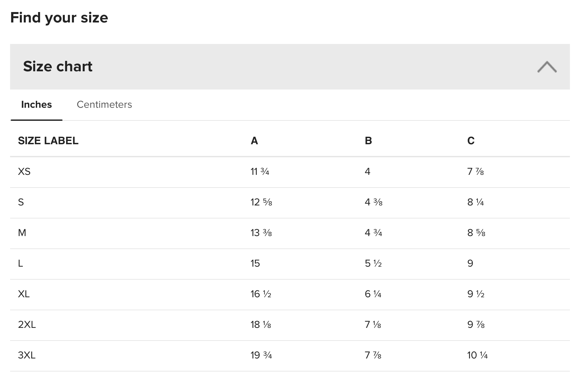Collapse the Size chart chevron arrow
The height and width of the screenshot is (392, 580).
[547, 67]
